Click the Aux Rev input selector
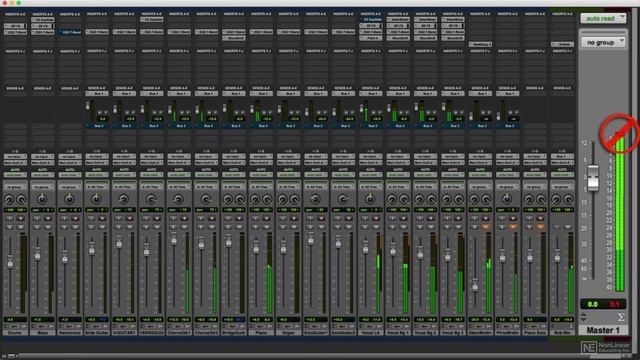 pyautogui.click(x=562, y=157)
